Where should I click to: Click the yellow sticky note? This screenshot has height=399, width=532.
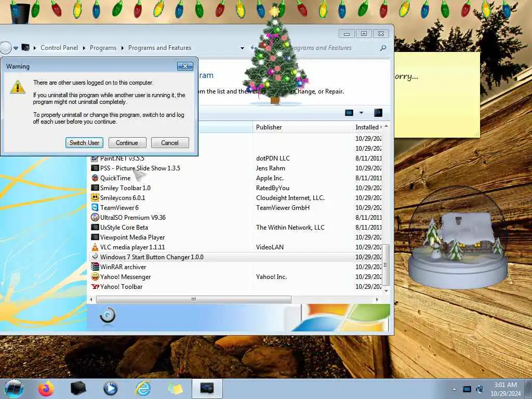(x=437, y=95)
